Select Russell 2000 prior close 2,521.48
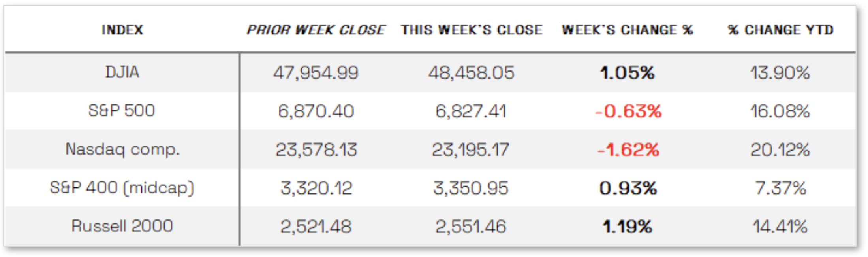This screenshot has width=868, height=257. 316,227
